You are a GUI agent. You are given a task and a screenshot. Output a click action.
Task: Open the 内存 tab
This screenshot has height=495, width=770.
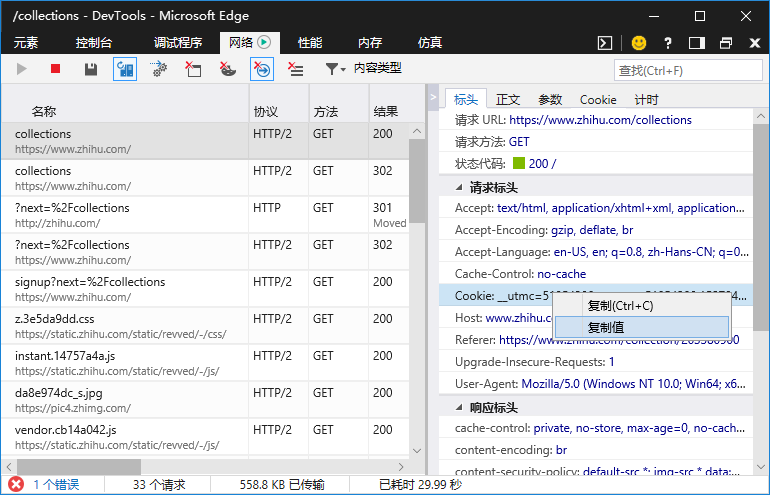(370, 43)
